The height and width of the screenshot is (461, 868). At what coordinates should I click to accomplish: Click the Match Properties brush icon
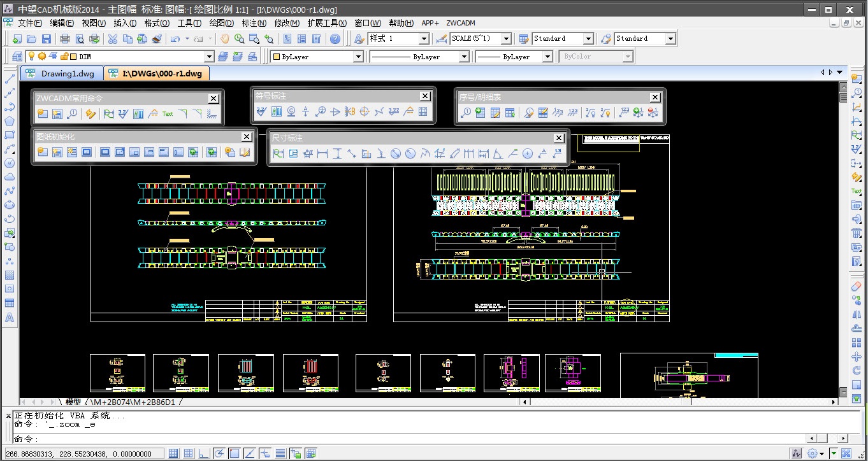click(157, 39)
